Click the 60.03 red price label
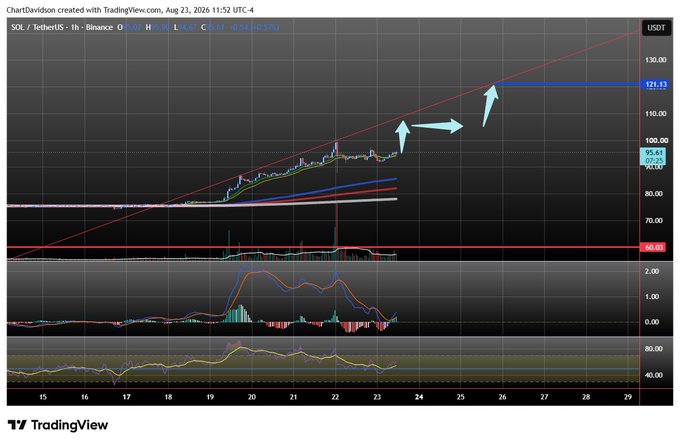 tap(654, 247)
